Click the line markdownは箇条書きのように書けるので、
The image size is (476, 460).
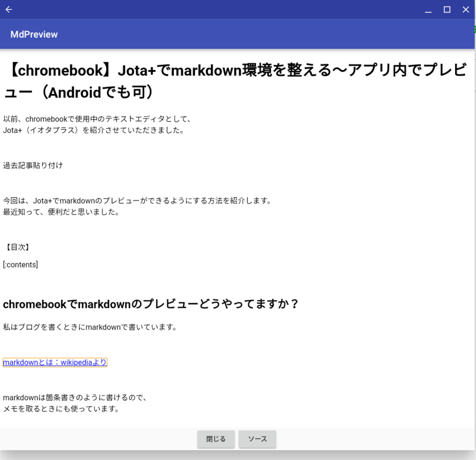coord(75,398)
